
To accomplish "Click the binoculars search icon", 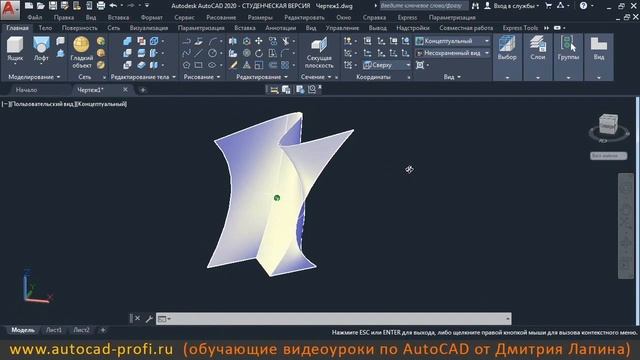I will 475,6.
